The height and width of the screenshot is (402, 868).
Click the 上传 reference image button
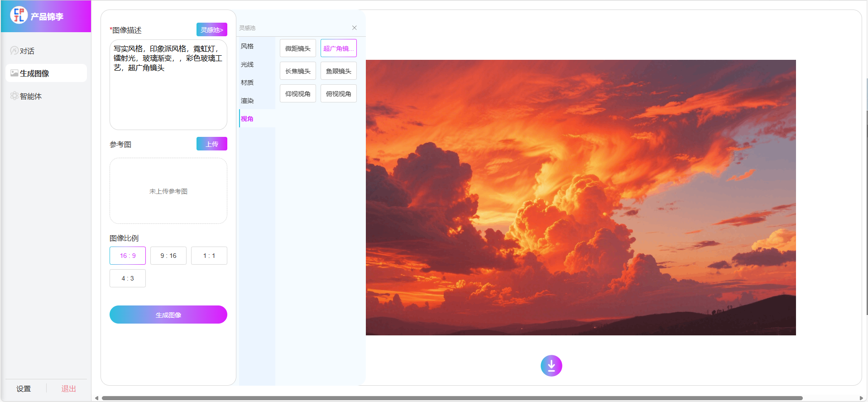212,144
